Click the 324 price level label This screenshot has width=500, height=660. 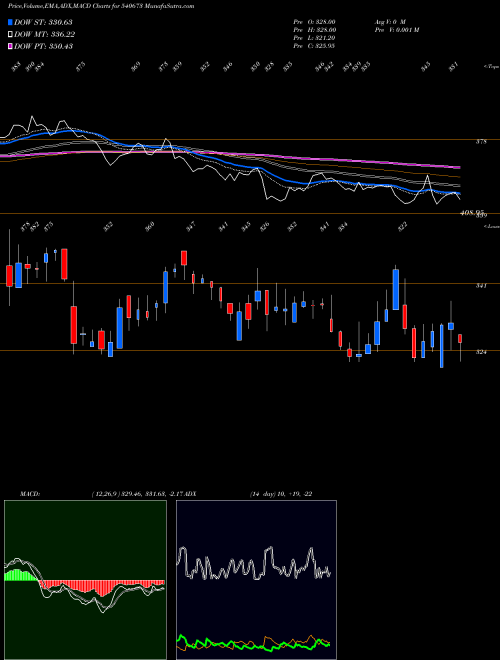pyautogui.click(x=481, y=352)
